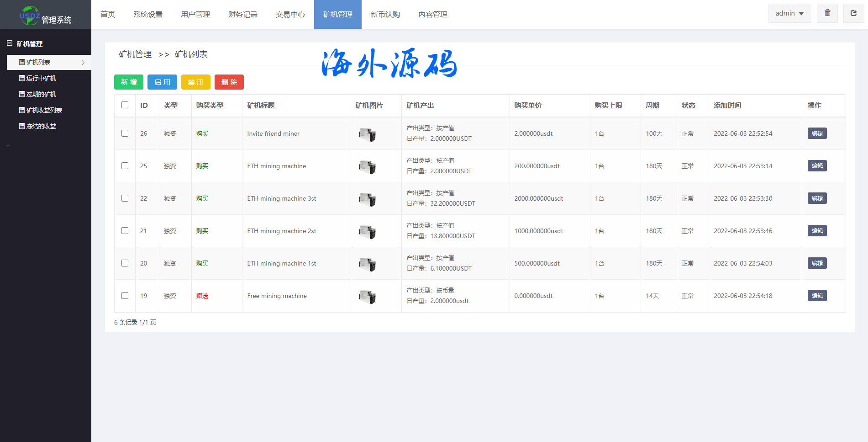Click 编辑 for ETH mining machine 1st
868x442 pixels.
tap(817, 263)
